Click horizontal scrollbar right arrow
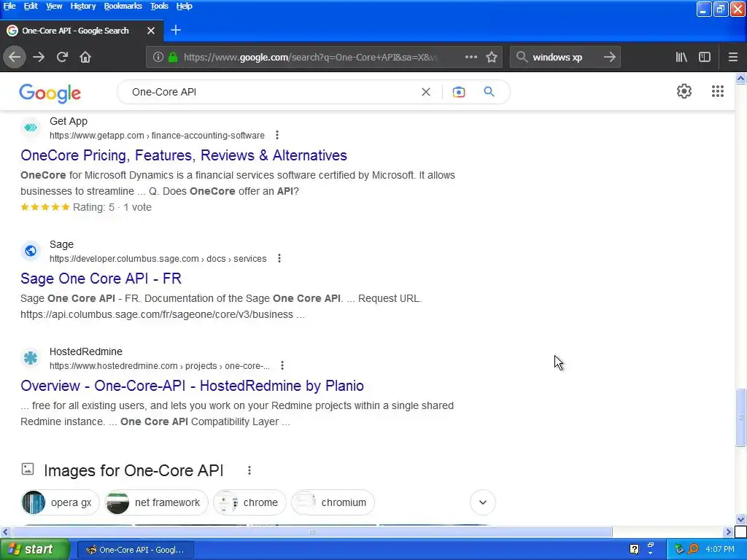 coord(728,532)
